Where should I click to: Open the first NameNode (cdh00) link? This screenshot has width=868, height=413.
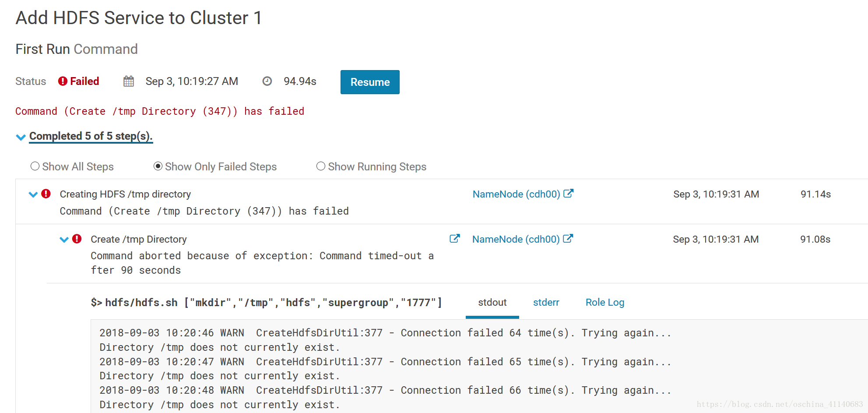[x=516, y=194]
